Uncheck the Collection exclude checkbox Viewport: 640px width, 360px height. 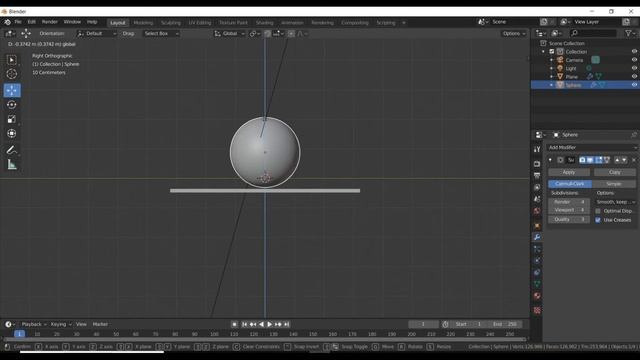click(x=552, y=51)
